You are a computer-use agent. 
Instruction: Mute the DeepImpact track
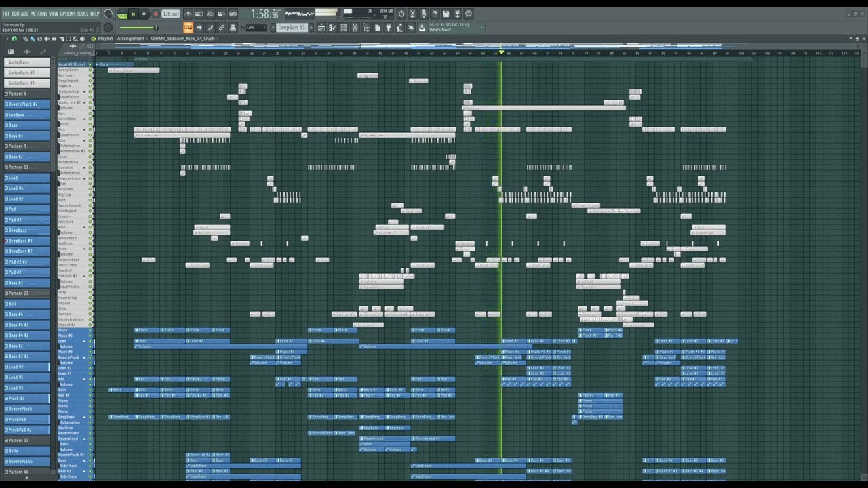pos(90,81)
